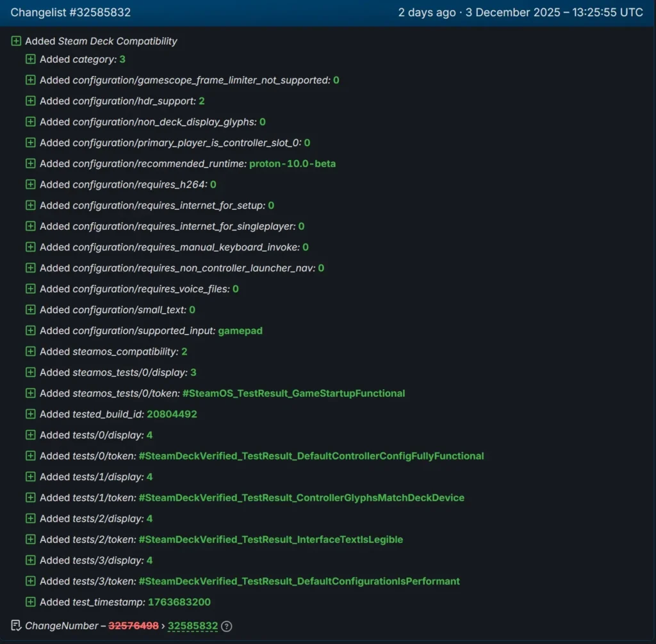Image resolution: width=656 pixels, height=644 pixels.
Task: Click the 20804492 tested build ID value
Action: click(x=172, y=414)
